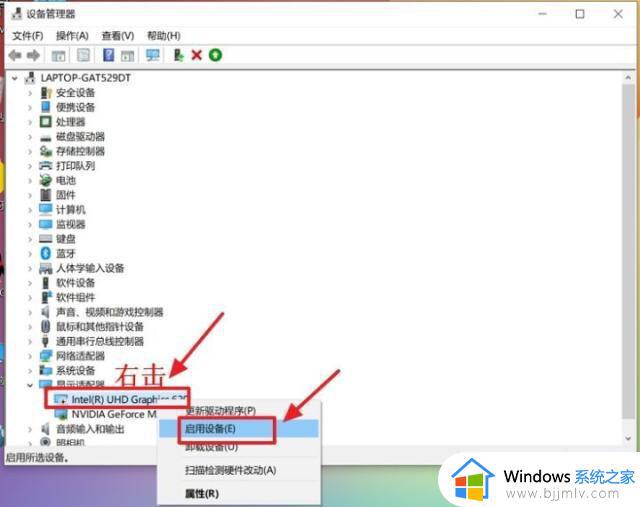Choose 属性(R) in context menu

(238, 494)
